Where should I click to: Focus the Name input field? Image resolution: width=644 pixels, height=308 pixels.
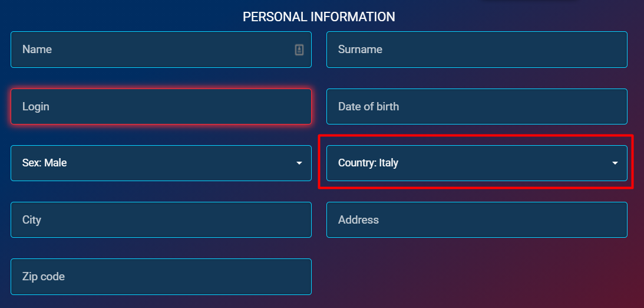153,50
